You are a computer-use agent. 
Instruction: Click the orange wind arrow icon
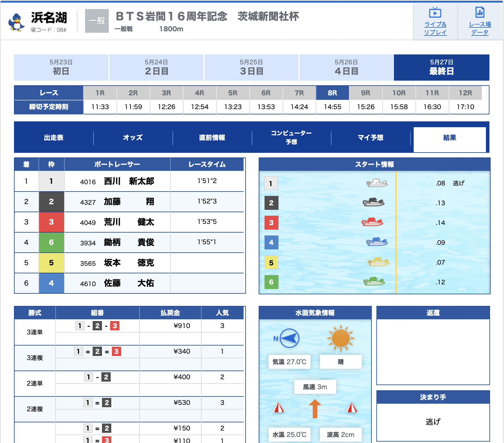[x=315, y=408]
